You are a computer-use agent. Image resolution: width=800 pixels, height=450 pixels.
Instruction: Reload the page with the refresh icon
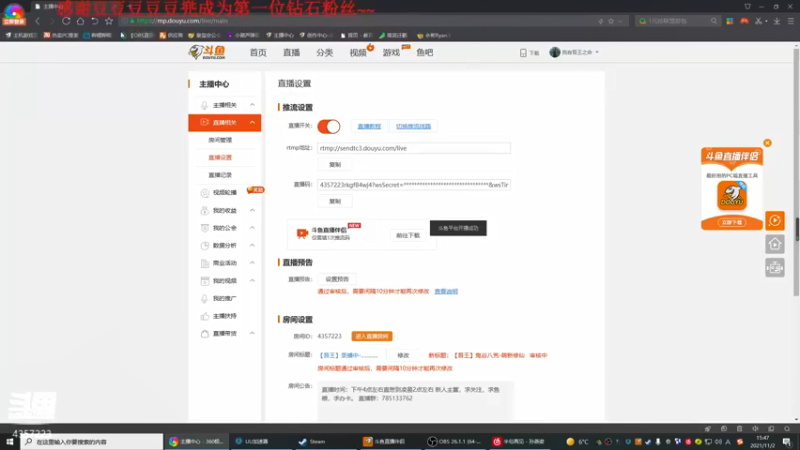tap(66, 21)
